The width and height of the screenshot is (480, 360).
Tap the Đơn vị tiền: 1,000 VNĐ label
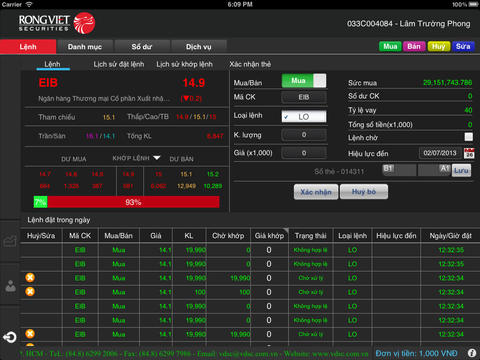pos(416,353)
